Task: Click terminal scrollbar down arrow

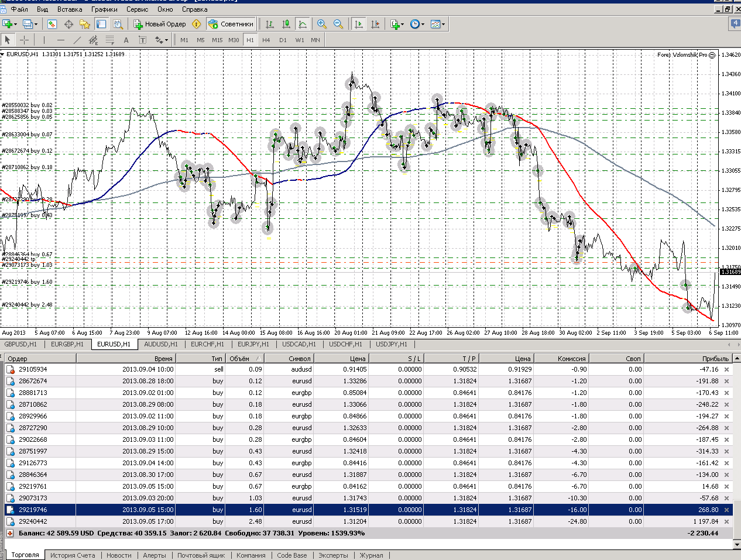Action: (737, 544)
